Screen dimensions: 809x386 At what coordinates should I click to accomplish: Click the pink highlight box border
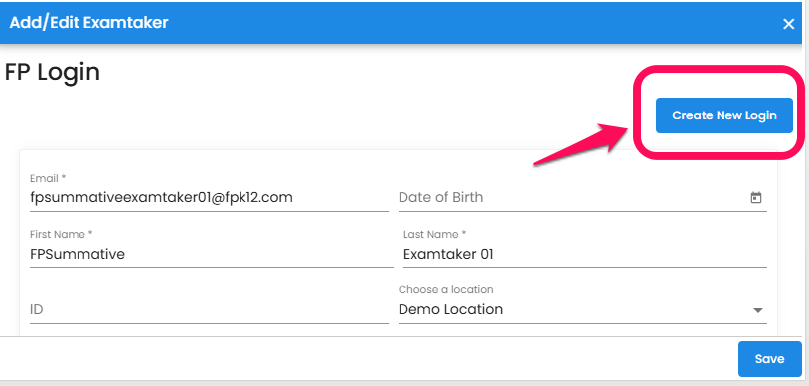(x=637, y=112)
